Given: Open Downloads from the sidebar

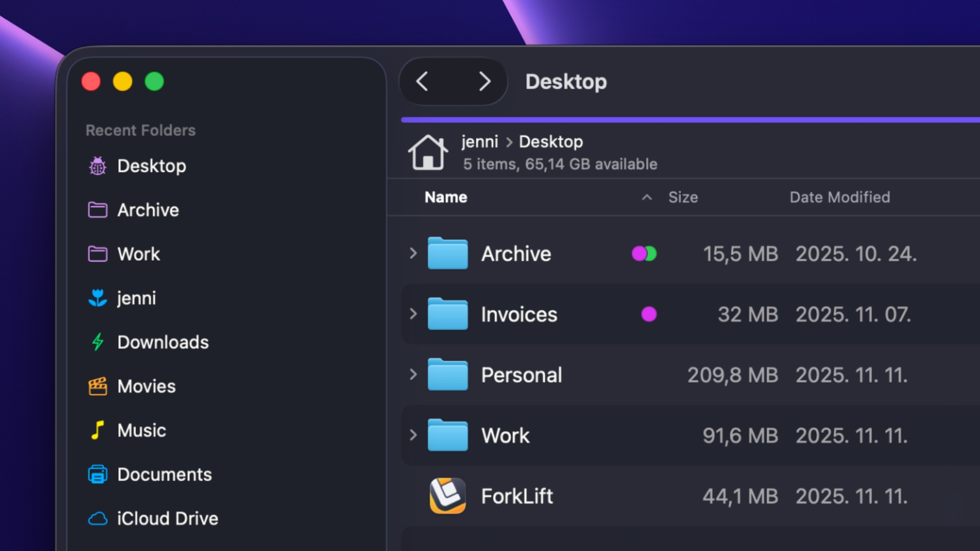Looking at the screenshot, I should [x=163, y=342].
